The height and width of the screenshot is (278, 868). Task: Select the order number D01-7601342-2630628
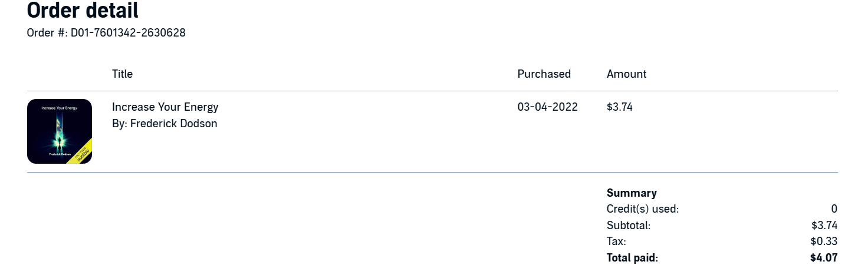coord(128,33)
